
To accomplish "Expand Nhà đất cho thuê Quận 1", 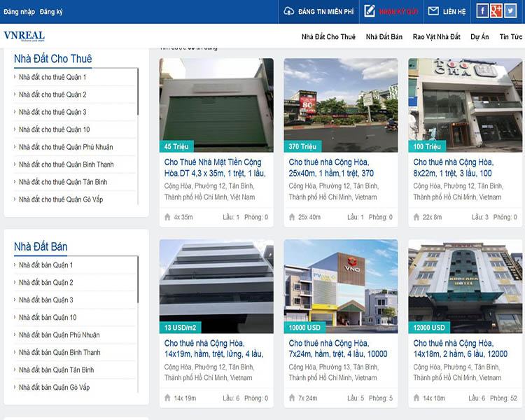I will [52, 77].
